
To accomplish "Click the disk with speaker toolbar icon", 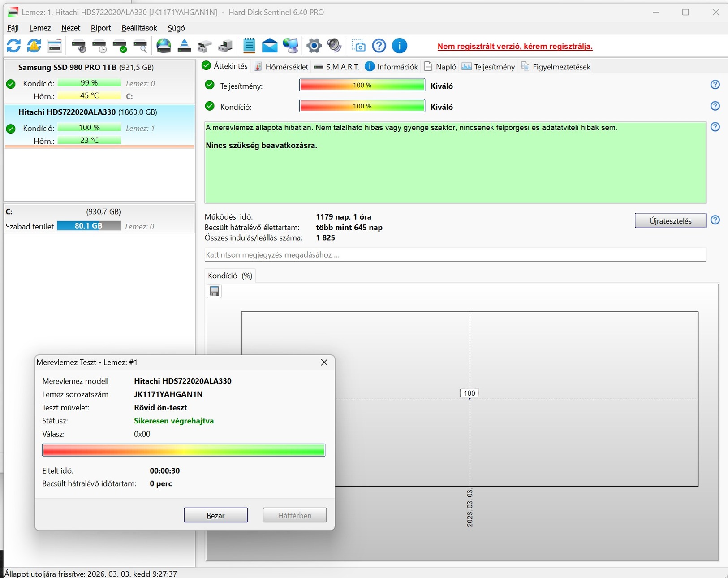I will [x=79, y=46].
